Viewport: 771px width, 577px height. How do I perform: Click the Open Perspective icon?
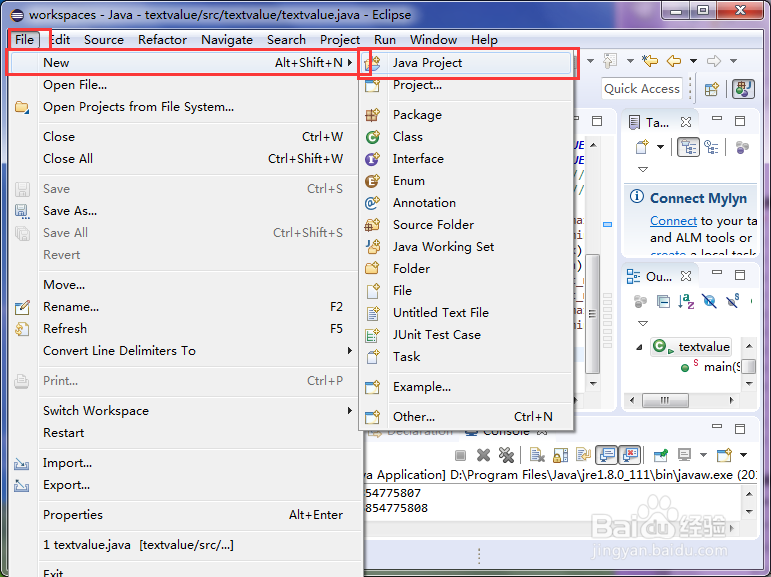[x=712, y=90]
